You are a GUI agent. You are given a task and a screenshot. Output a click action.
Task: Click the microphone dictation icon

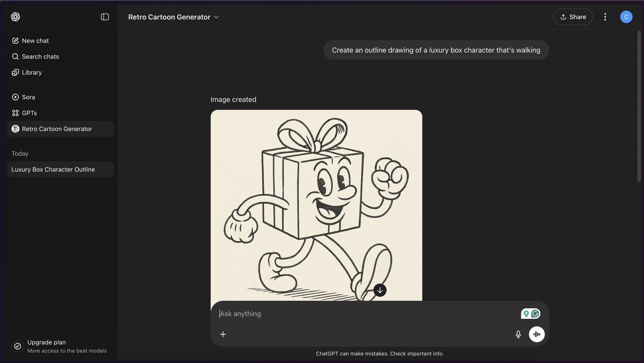tap(518, 334)
